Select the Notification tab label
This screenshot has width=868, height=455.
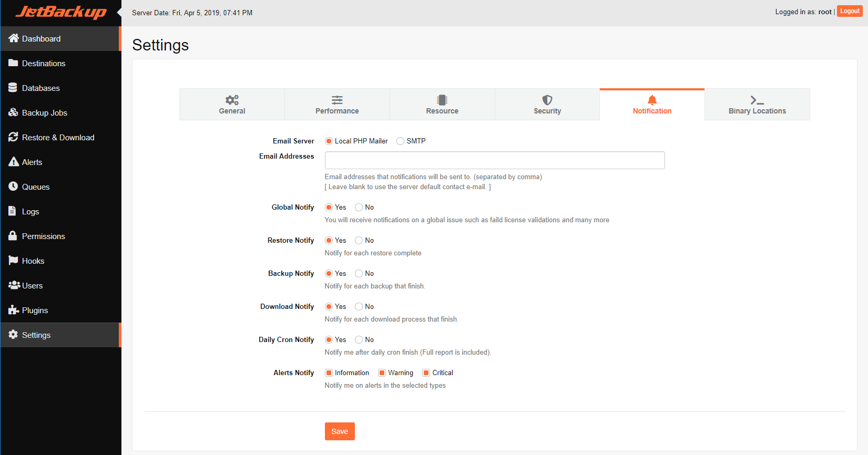652,111
